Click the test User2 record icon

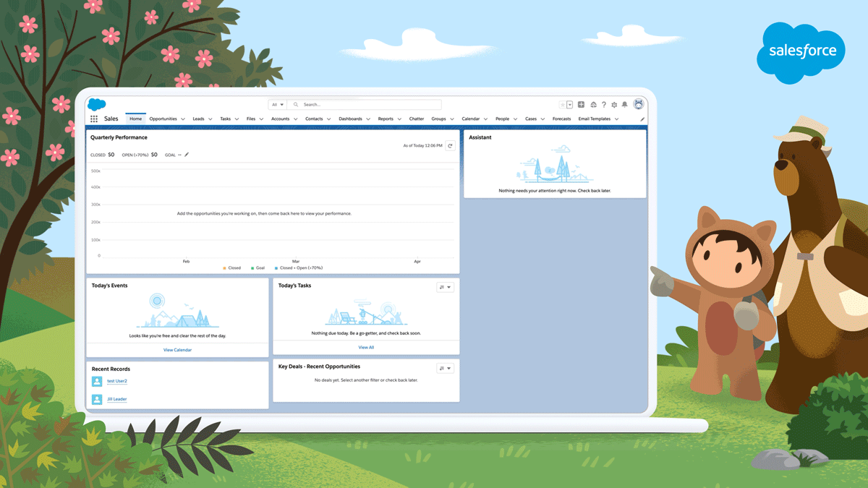(x=97, y=381)
